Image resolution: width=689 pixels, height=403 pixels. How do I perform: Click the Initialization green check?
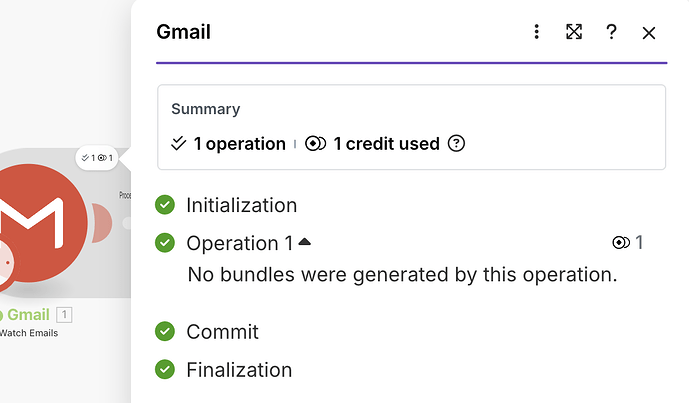pyautogui.click(x=165, y=205)
